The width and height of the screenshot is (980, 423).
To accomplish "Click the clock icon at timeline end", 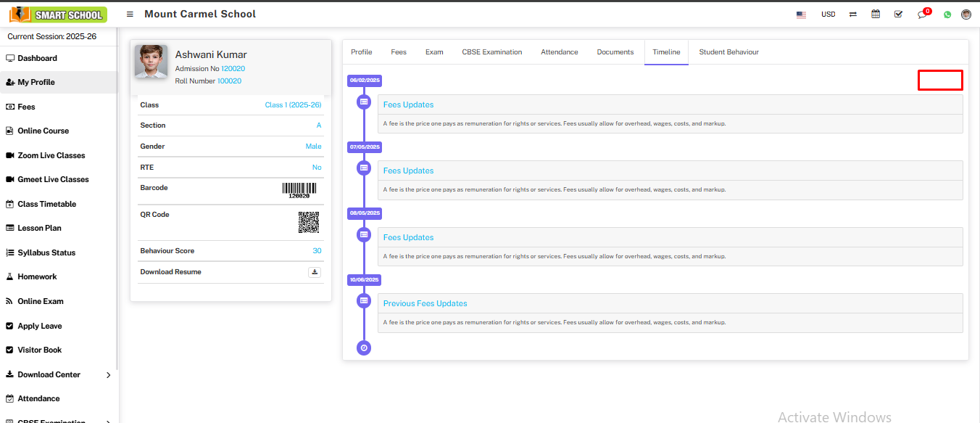I will pos(364,348).
